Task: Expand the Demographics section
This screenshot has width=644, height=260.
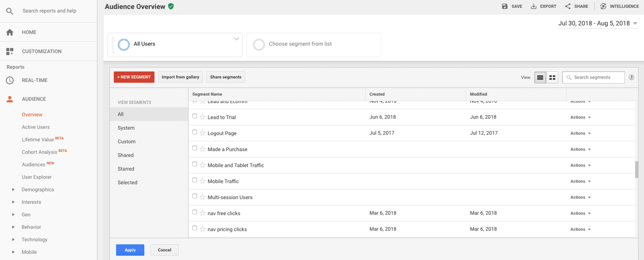Action: coord(13,190)
